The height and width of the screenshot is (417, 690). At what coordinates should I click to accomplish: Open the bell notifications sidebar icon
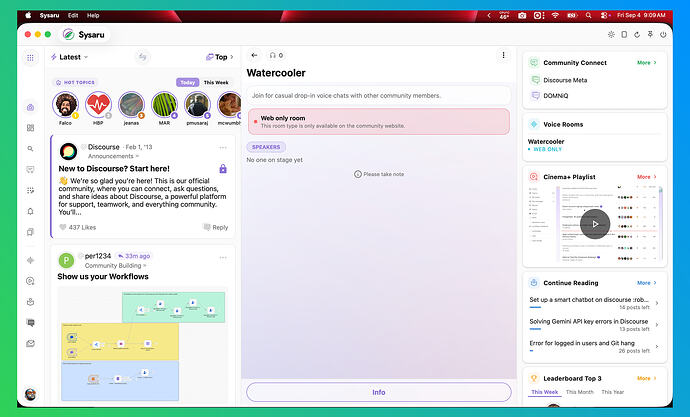[30, 212]
